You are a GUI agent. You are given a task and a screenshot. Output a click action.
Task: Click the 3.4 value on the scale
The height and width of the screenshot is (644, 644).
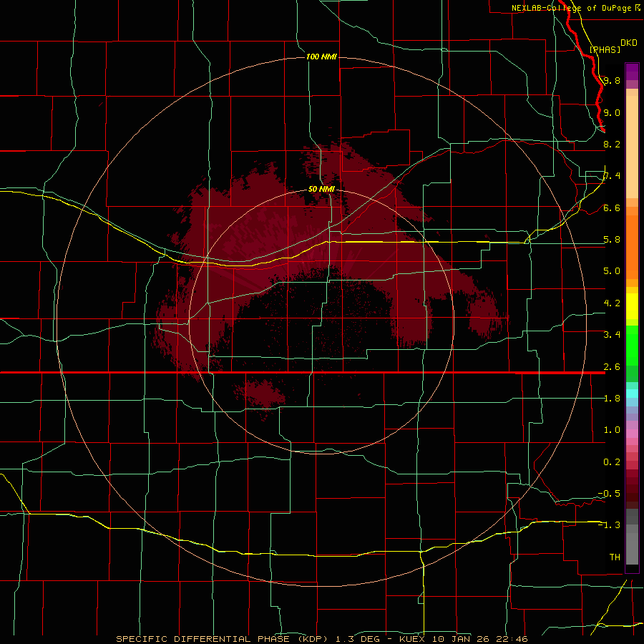click(x=612, y=334)
